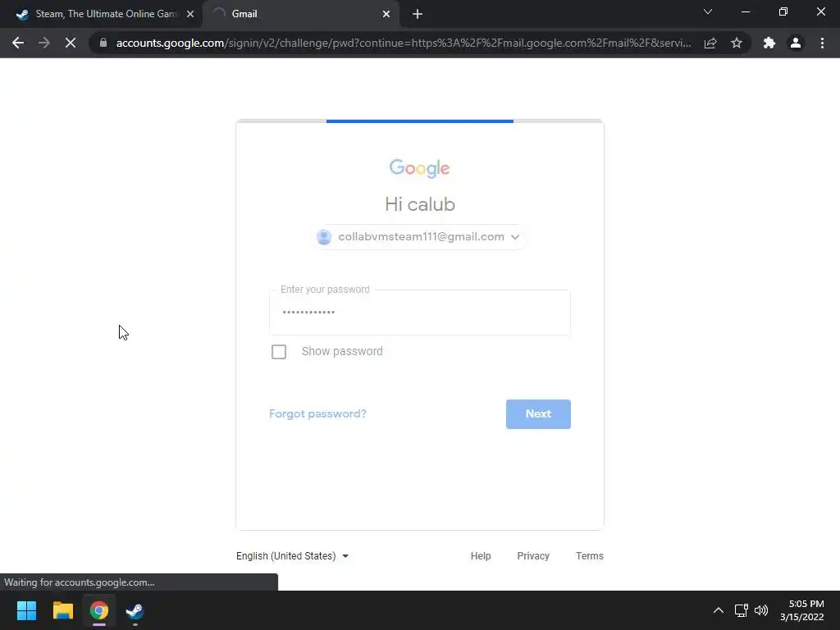Close the Gmail tab
The height and width of the screenshot is (630, 840).
(386, 14)
